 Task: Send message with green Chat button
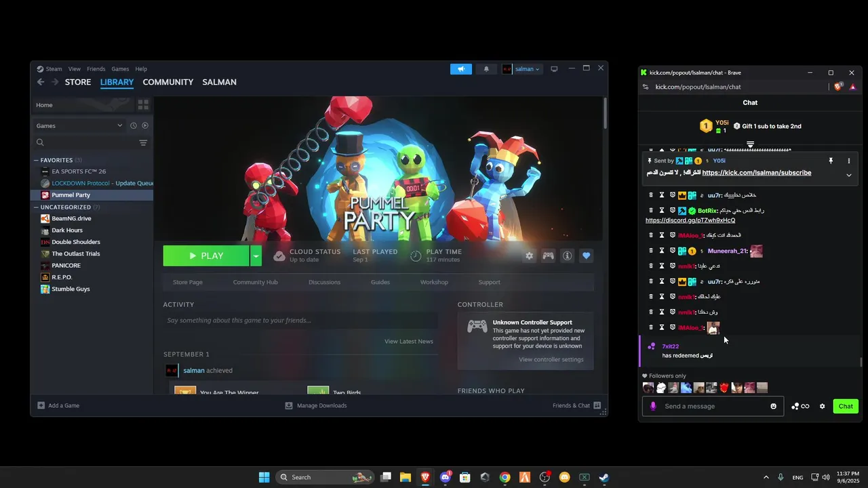point(846,406)
